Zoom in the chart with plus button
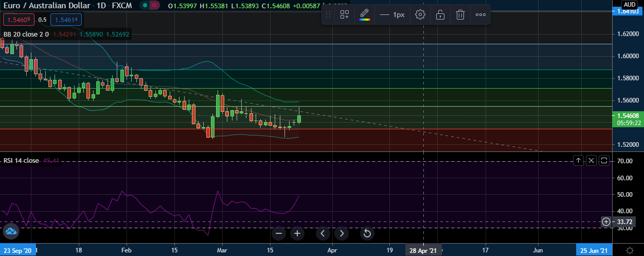644x256 pixels. [297, 233]
